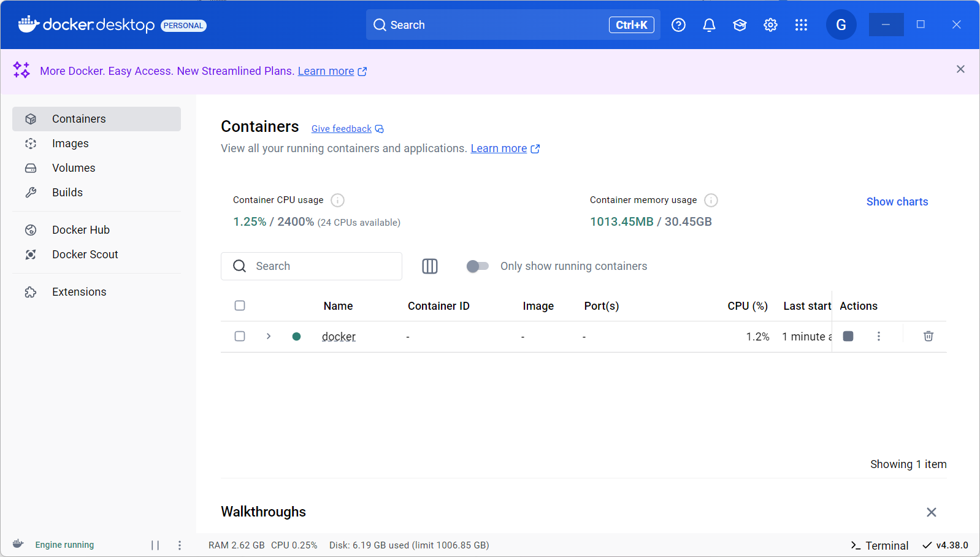Minimize the Docker Desktop window

click(x=886, y=25)
